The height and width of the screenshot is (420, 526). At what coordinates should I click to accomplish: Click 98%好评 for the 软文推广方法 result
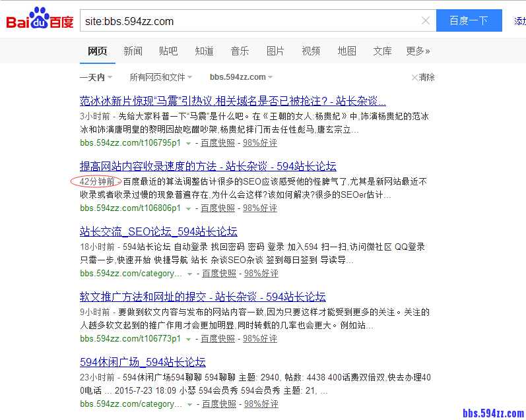[x=260, y=339]
